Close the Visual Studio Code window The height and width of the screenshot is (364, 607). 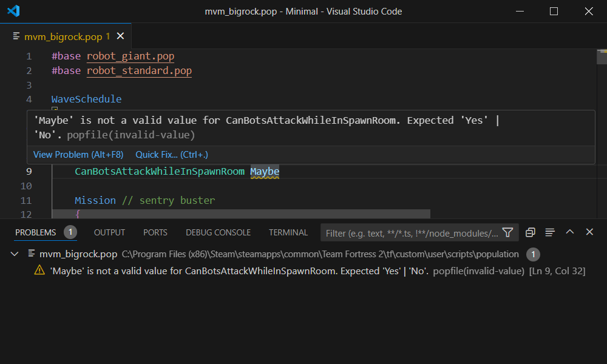589,11
